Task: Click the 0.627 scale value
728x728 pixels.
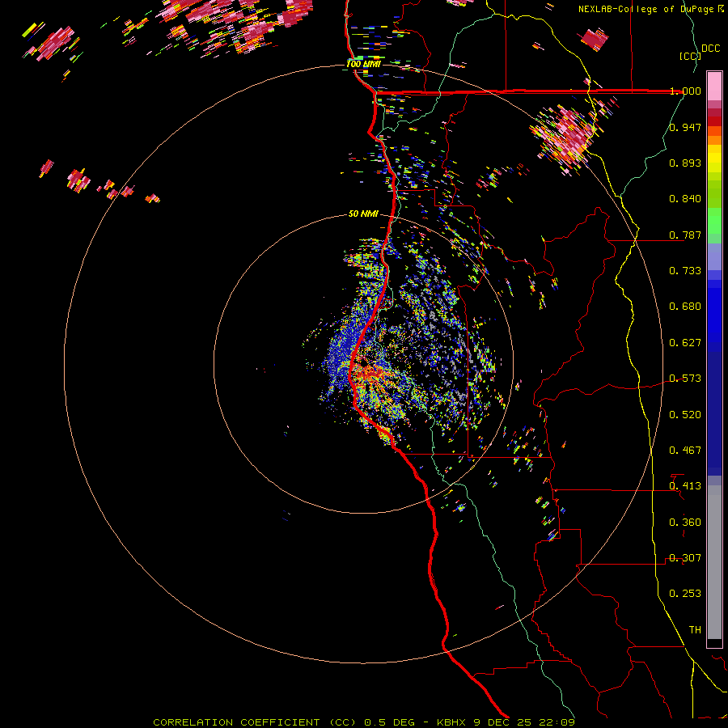Action: [685, 343]
